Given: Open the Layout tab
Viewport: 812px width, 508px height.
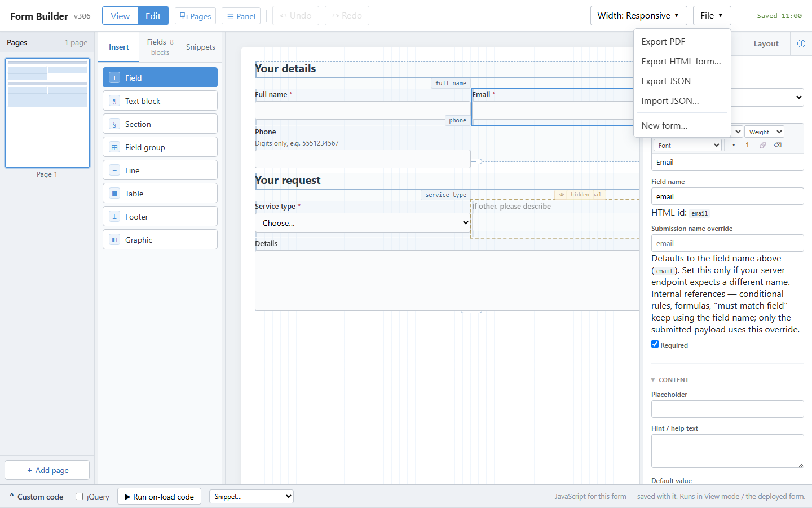Looking at the screenshot, I should click(766, 43).
